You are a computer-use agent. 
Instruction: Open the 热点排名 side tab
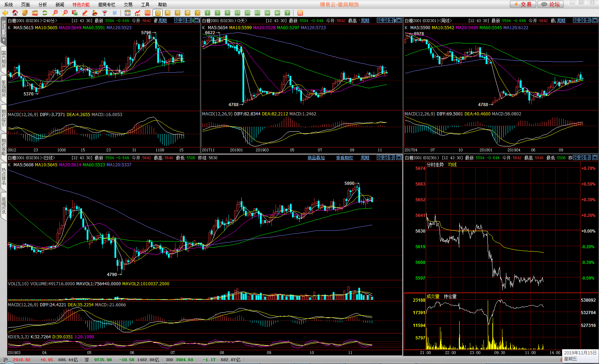4,176
